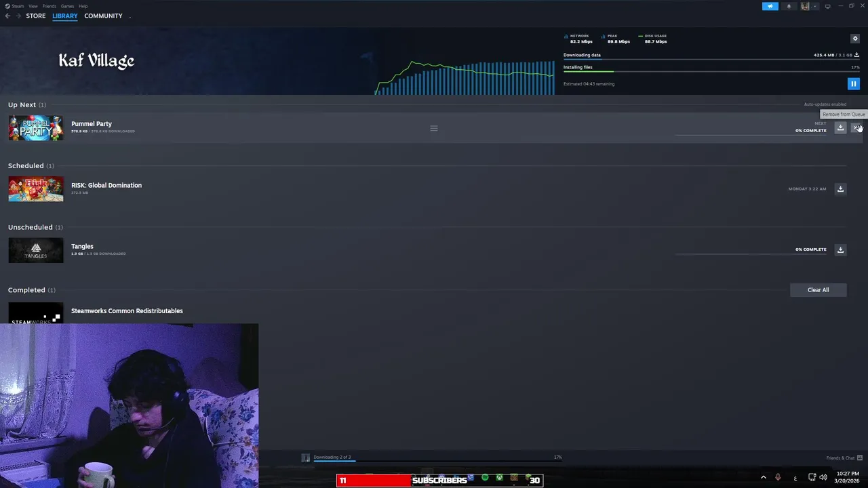Expand the account dropdown arrow
Screen dimensions: 868x488
pyautogui.click(x=815, y=6)
